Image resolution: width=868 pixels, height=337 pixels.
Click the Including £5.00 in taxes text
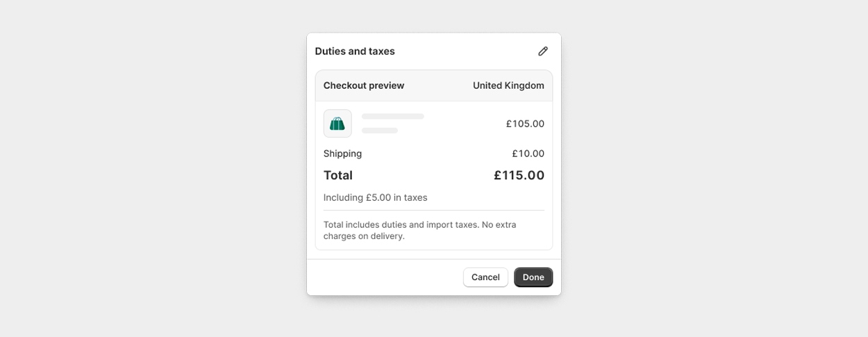click(375, 197)
